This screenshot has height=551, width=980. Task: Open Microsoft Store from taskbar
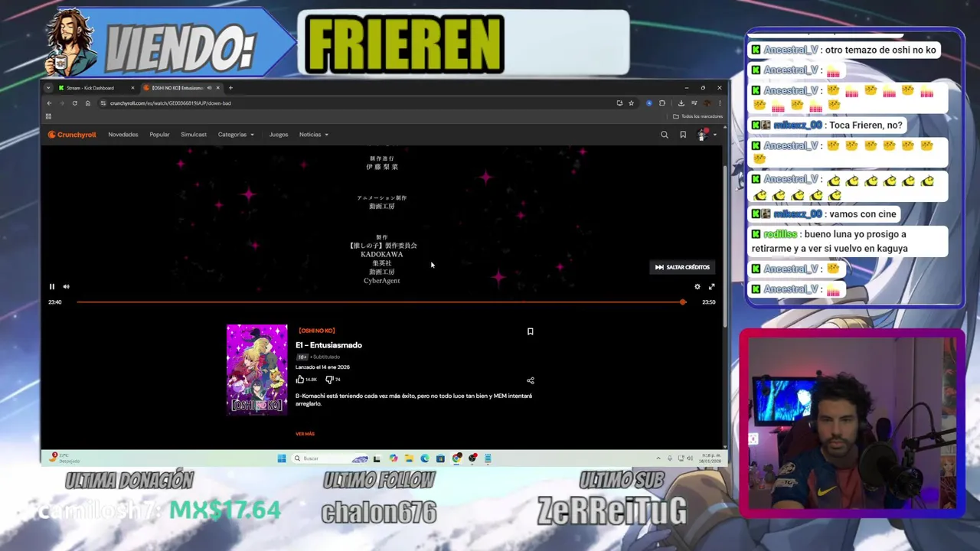tap(440, 458)
